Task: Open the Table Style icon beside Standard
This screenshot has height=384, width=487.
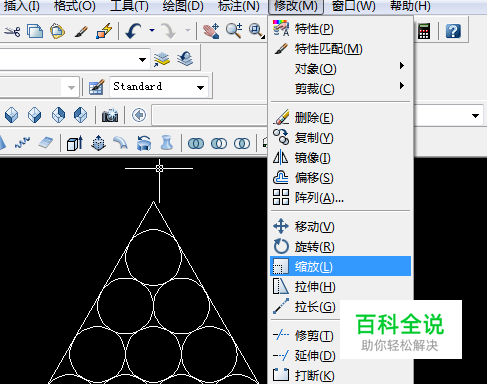Action: tap(97, 87)
